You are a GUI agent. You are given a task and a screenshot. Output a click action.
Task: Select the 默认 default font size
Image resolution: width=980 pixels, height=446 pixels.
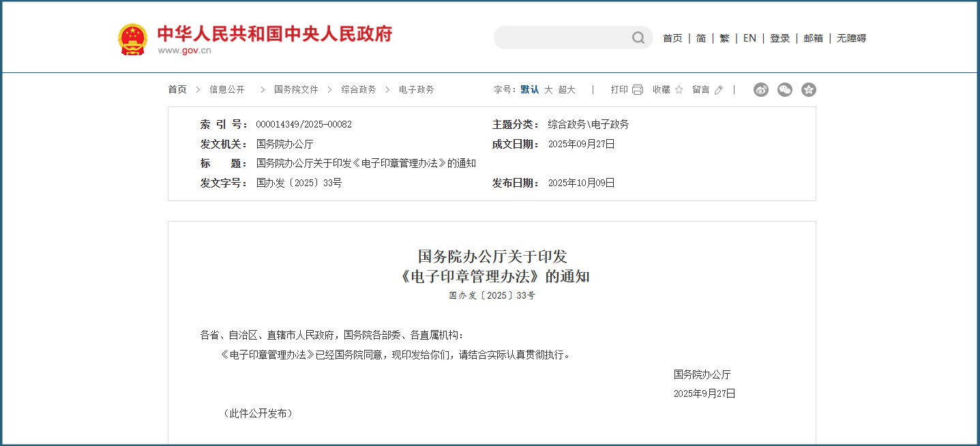coord(529,89)
